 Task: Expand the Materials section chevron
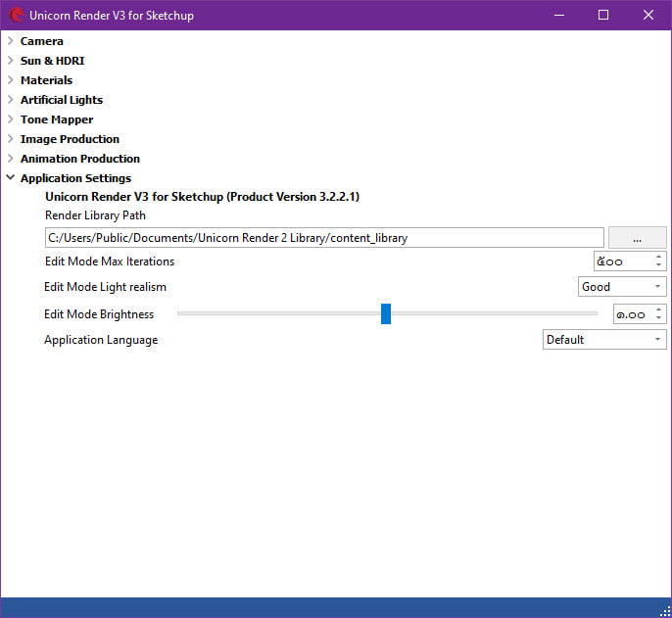(11, 80)
